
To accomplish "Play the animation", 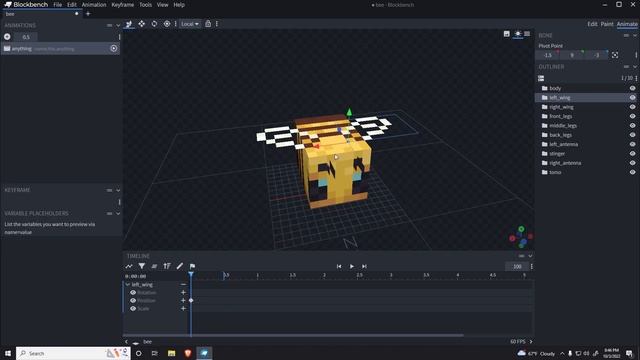I will point(352,267).
